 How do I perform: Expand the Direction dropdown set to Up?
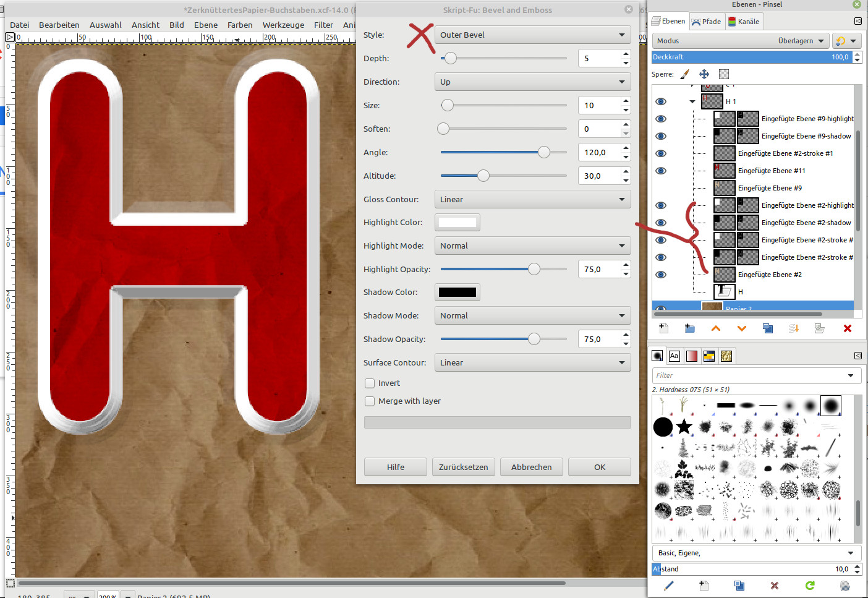tap(532, 82)
